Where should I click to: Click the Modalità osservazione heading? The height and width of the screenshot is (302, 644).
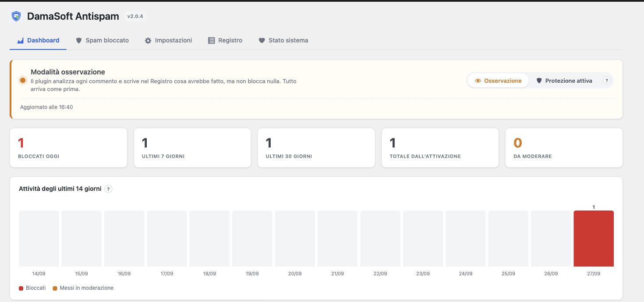[68, 72]
